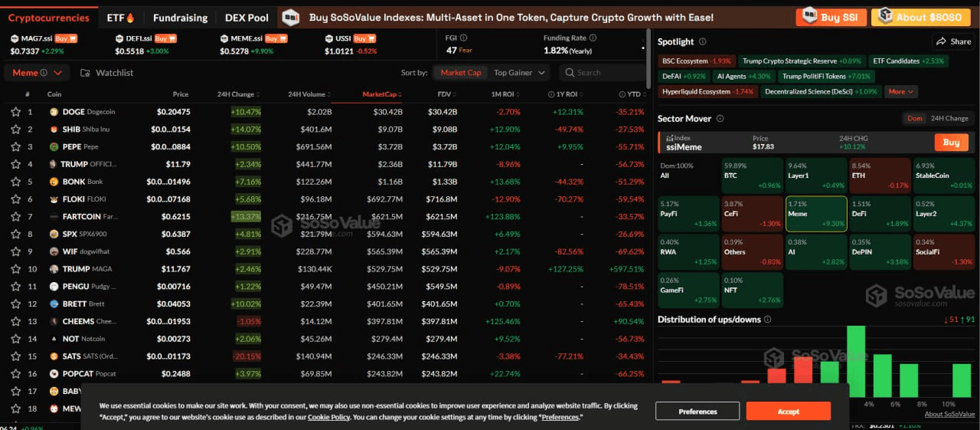Open the Top Gainer dropdown
Screen dimensions: 980x430
click(x=520, y=73)
